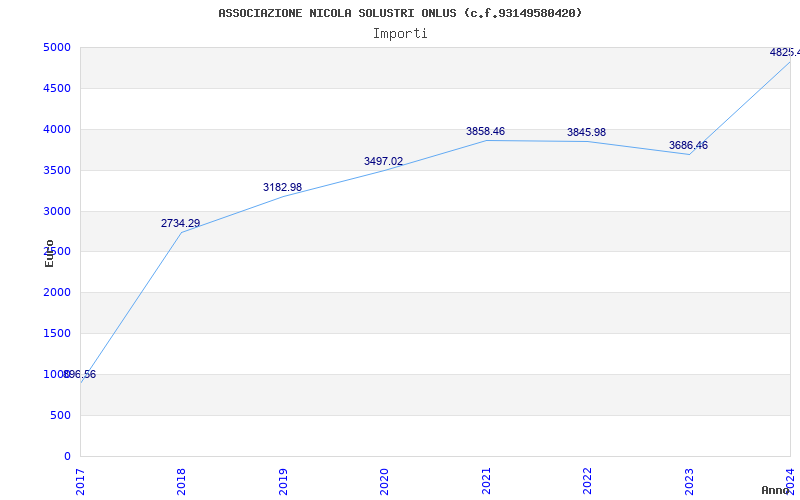800x500 pixels.
Task: Click the 2022 year on the x-axis
Action: point(587,480)
